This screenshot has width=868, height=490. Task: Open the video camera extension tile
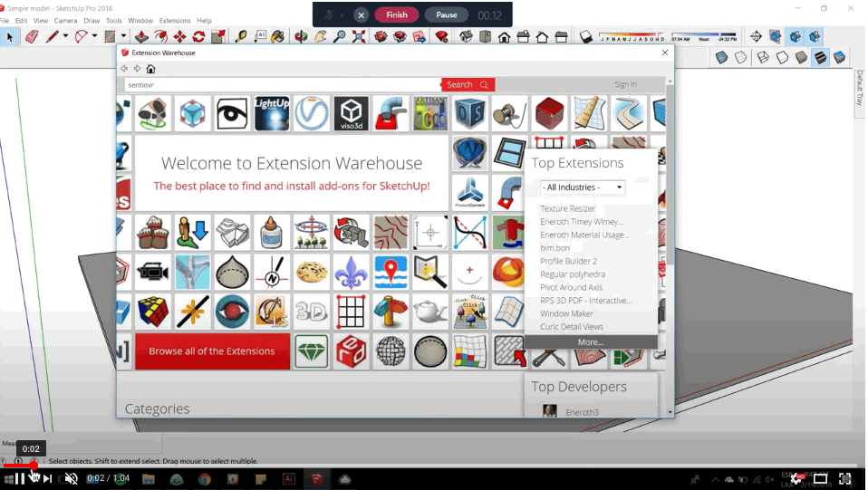pos(153,273)
